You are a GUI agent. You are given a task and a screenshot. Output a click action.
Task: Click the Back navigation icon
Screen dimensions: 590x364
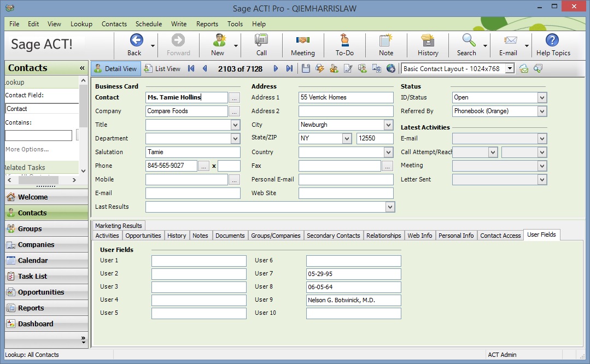(x=135, y=41)
